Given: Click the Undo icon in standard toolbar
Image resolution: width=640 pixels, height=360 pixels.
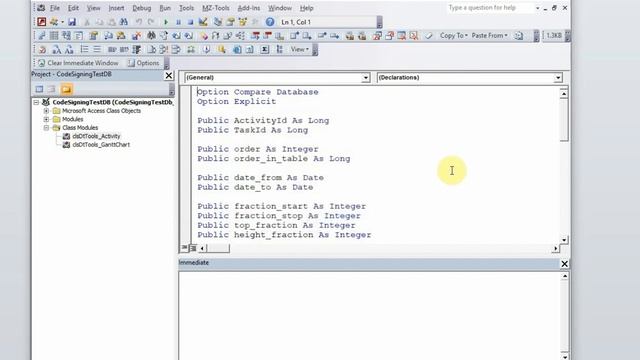Looking at the screenshot, I should 139,22.
